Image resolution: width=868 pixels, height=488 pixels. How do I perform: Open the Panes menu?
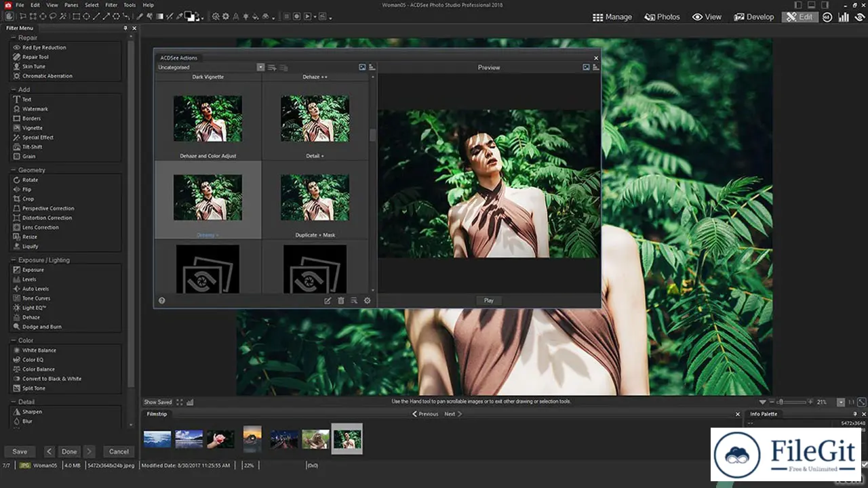[71, 5]
